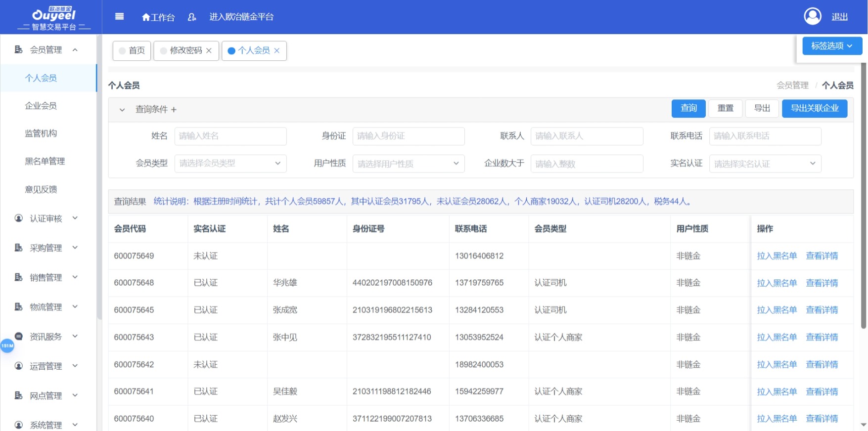Viewport: 868px width, 431px height.
Task: Expand the 物流管理 menu chevron
Action: pos(75,307)
